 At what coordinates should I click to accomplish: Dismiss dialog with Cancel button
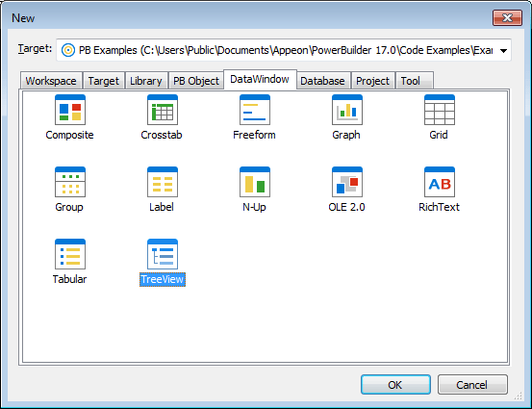[472, 385]
